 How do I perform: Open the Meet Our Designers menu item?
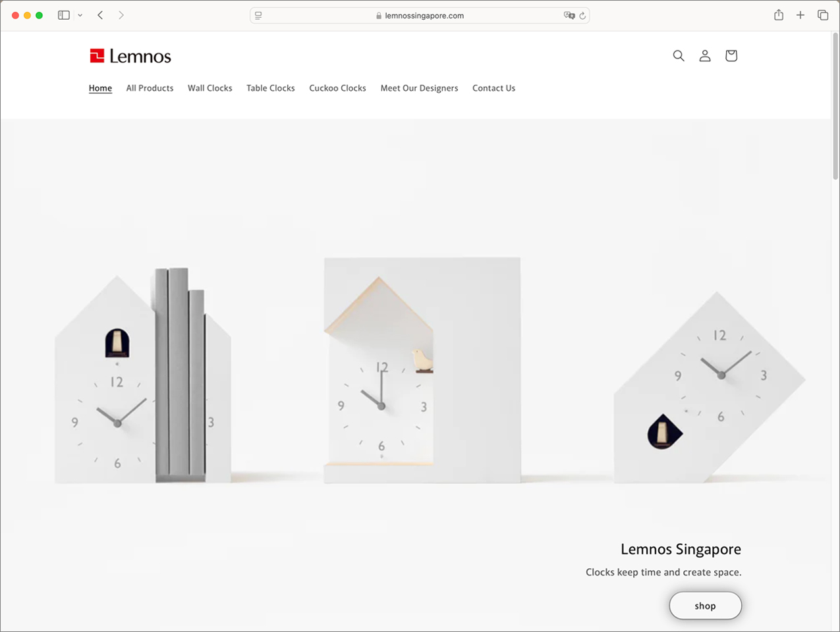click(x=419, y=88)
